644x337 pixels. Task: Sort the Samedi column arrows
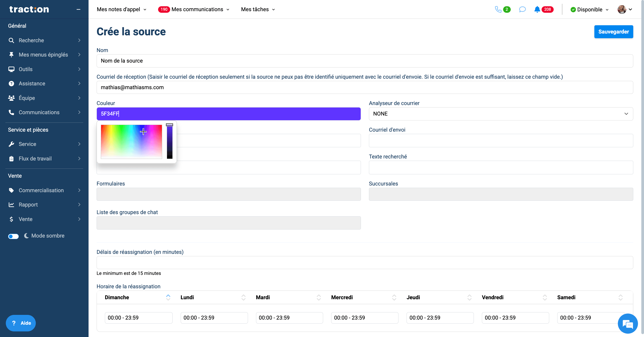[620, 297]
